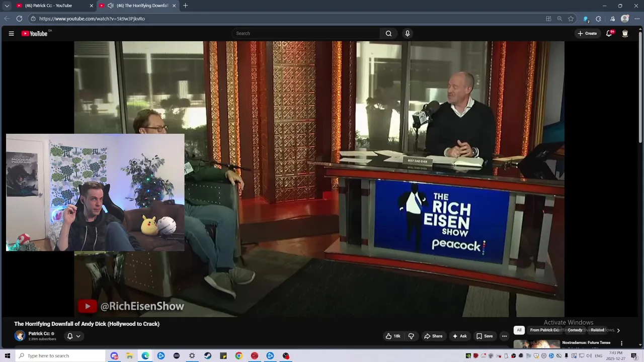
Task: Open options menu for Nostradamus: Future Tense video
Action: click(x=621, y=343)
